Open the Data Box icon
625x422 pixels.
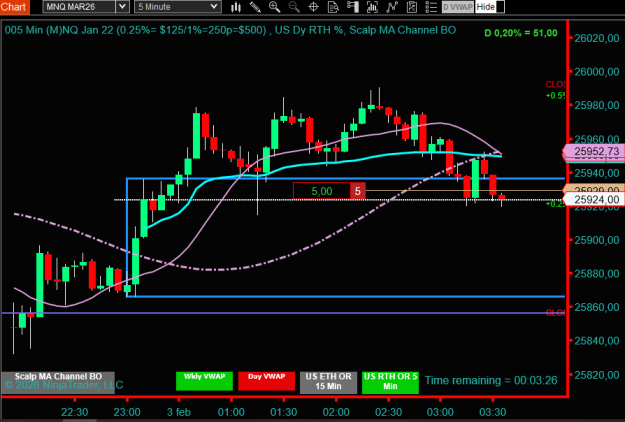coord(333,7)
